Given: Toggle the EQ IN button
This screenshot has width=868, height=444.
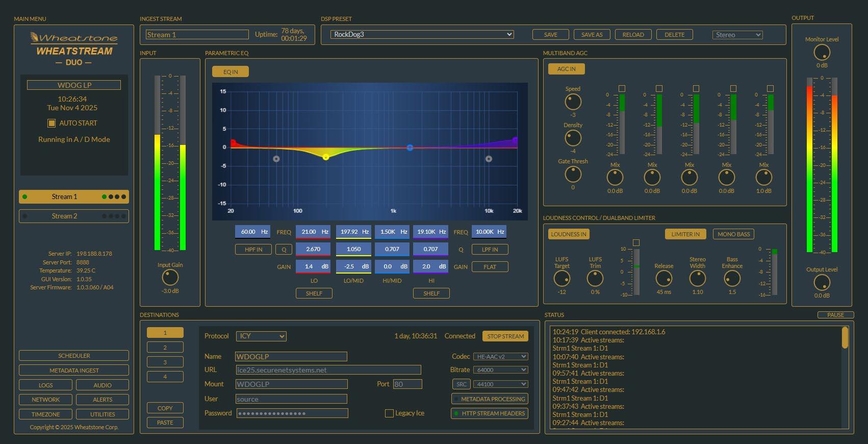Looking at the screenshot, I should [231, 72].
